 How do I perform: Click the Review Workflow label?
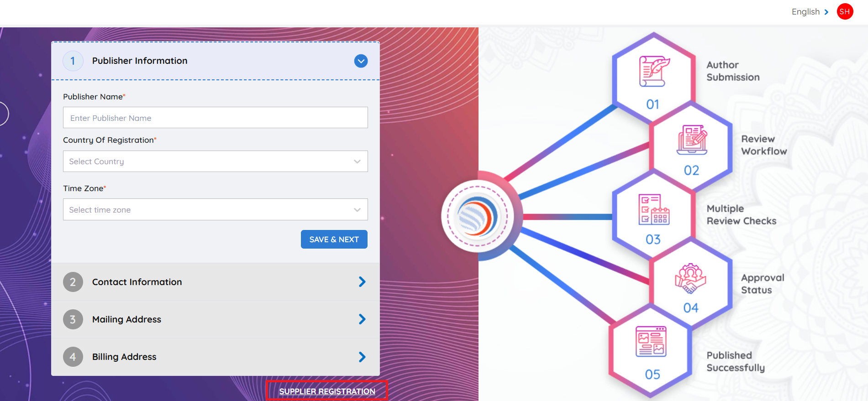(x=764, y=145)
